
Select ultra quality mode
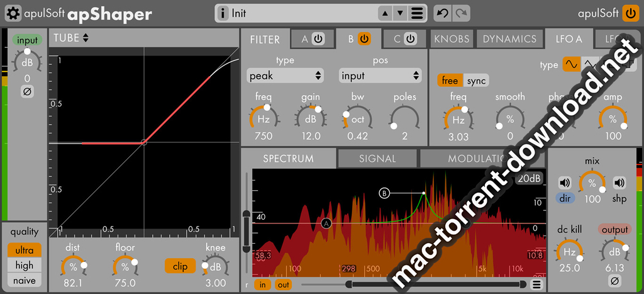[25, 251]
